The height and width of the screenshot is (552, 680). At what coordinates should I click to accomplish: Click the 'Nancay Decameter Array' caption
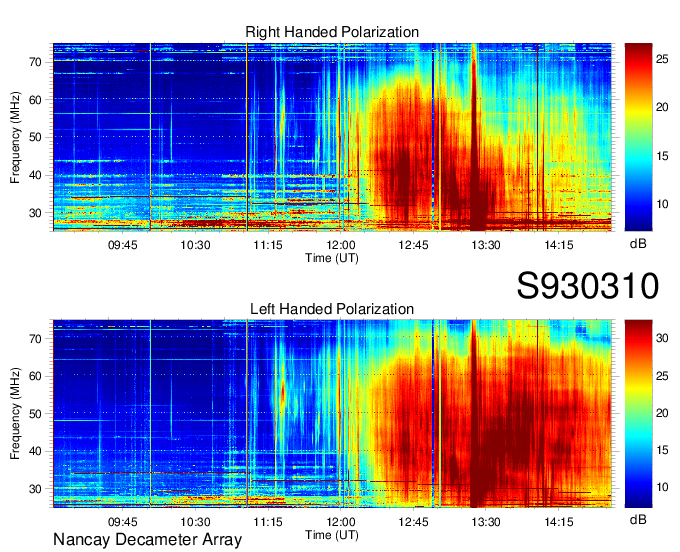[x=147, y=539]
